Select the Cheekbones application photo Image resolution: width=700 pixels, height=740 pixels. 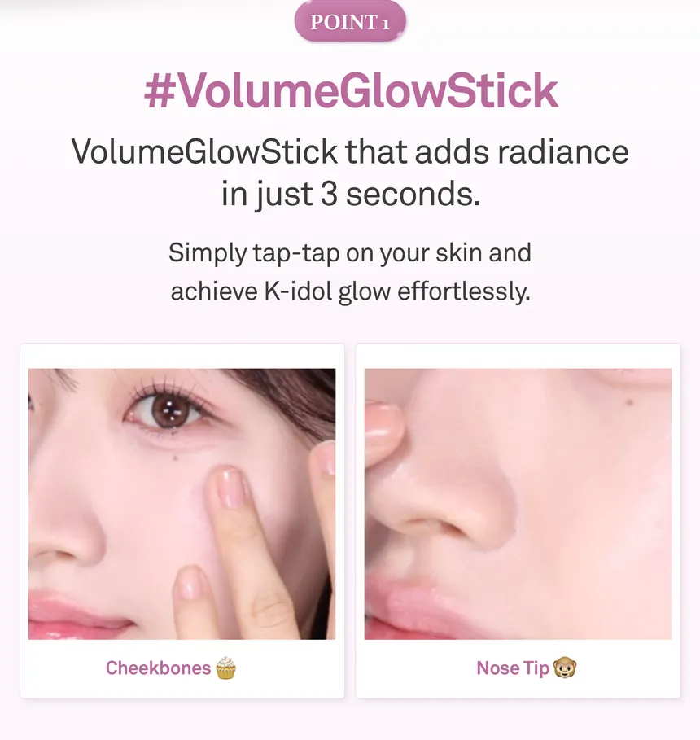coord(182,504)
